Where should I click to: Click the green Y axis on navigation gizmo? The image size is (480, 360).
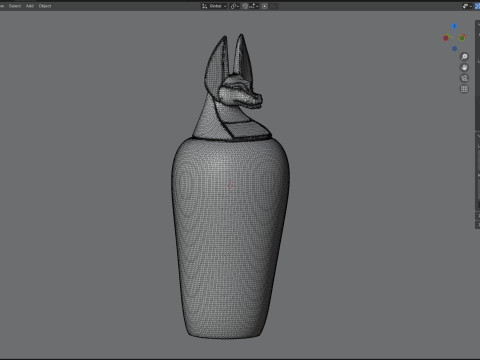click(462, 38)
